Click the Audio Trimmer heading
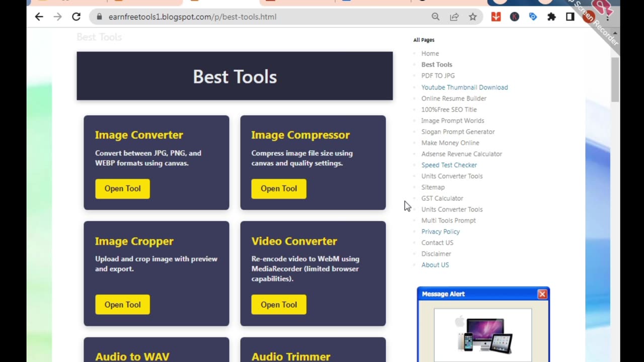 click(291, 356)
